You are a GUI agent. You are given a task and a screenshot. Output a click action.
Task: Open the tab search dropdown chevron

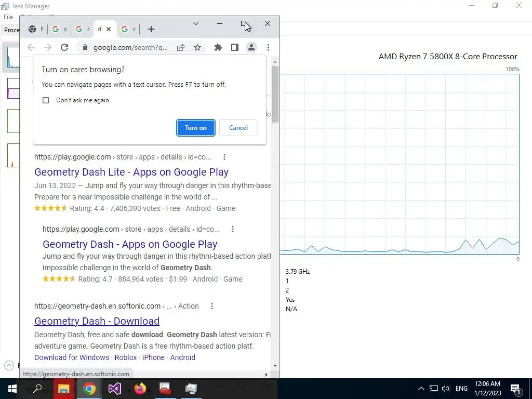(196, 23)
